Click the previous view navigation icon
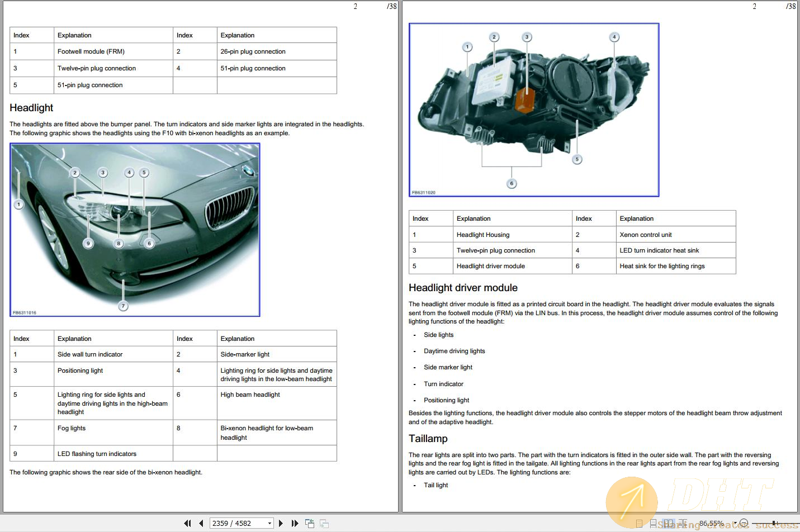Screen dimensions: 800x532 tap(310, 524)
